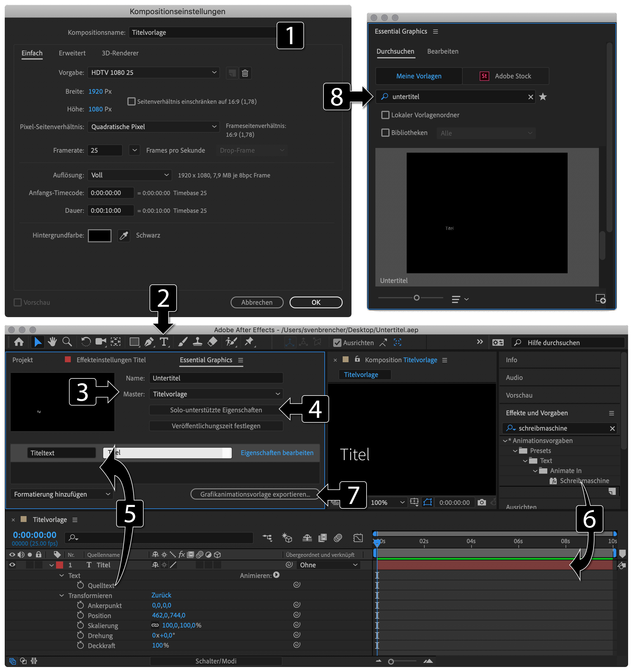Collapse the Animate In folder
This screenshot has height=672, width=634.
click(535, 471)
